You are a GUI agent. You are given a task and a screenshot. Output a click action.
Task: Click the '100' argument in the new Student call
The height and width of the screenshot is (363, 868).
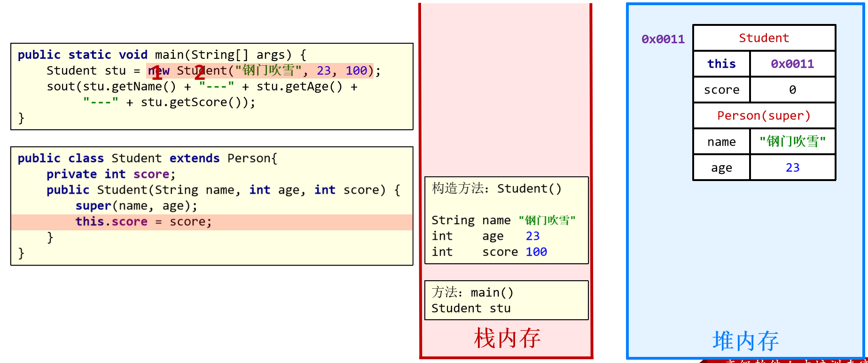356,71
